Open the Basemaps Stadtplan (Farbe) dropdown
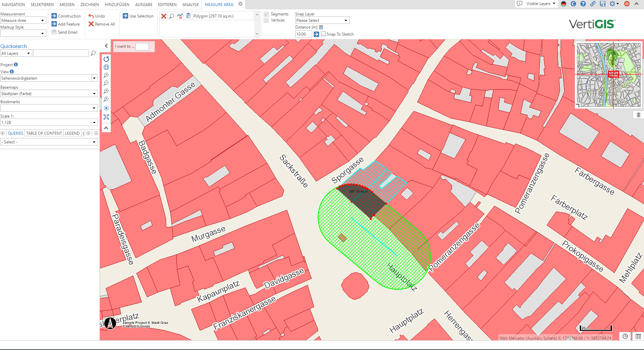This screenshot has height=350, width=644. coord(49,94)
